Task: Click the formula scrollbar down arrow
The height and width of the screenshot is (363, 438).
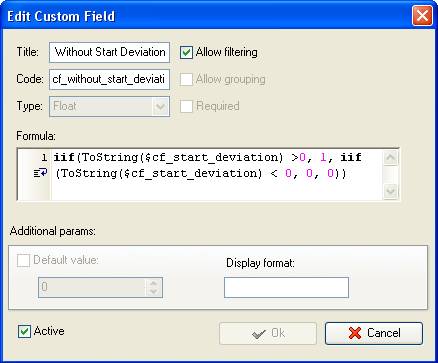Action: [x=390, y=192]
